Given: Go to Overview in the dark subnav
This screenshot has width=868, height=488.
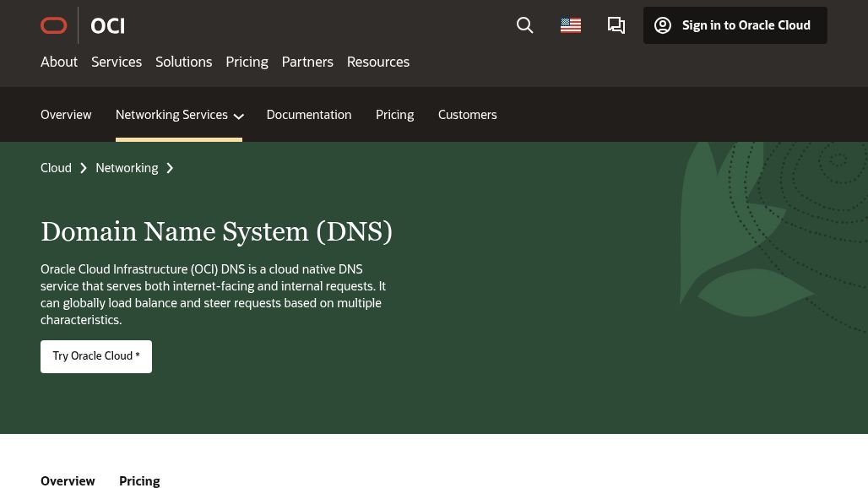Looking at the screenshot, I should [66, 115].
